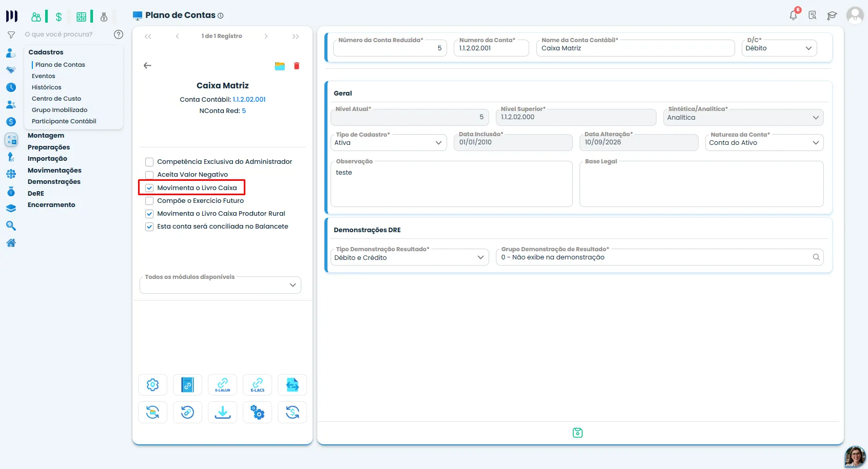The height and width of the screenshot is (469, 868).
Task: Click the E-LALUR link icon button
Action: (x=222, y=385)
